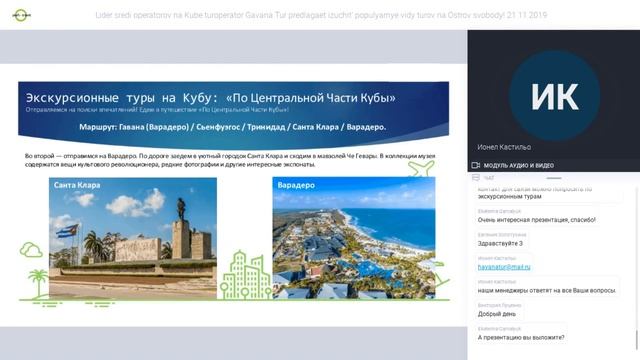
Task: Select the ИК presenter avatar
Action: 554,96
